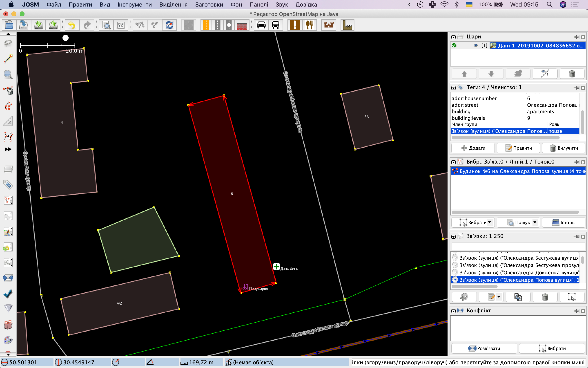Collapse the Шари panel
The height and width of the screenshot is (368, 588).
[x=453, y=37]
